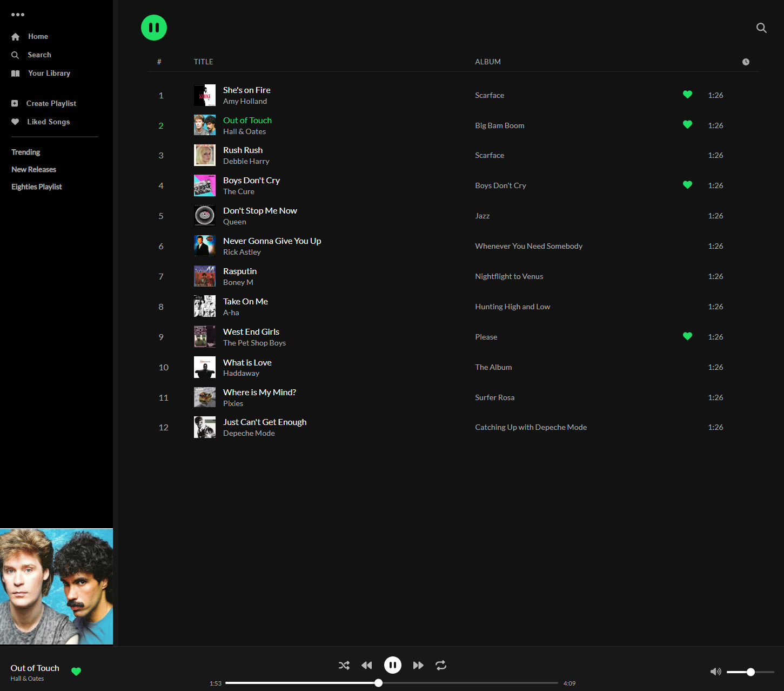Image resolution: width=784 pixels, height=691 pixels.
Task: Open the Search page from sidebar
Action: click(x=39, y=55)
